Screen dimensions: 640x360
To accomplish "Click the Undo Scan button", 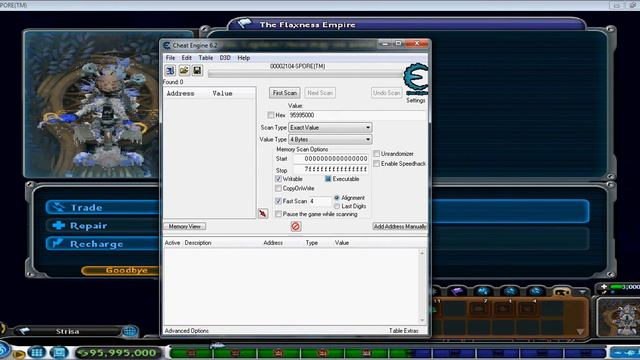I will click(387, 93).
